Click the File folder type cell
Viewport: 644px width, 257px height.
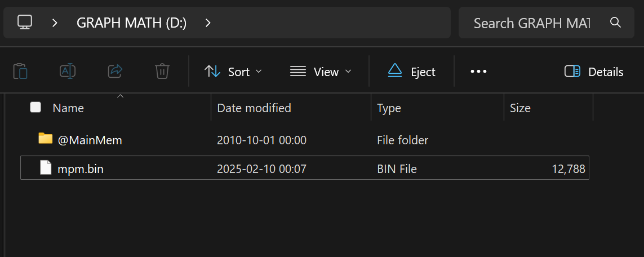click(402, 140)
